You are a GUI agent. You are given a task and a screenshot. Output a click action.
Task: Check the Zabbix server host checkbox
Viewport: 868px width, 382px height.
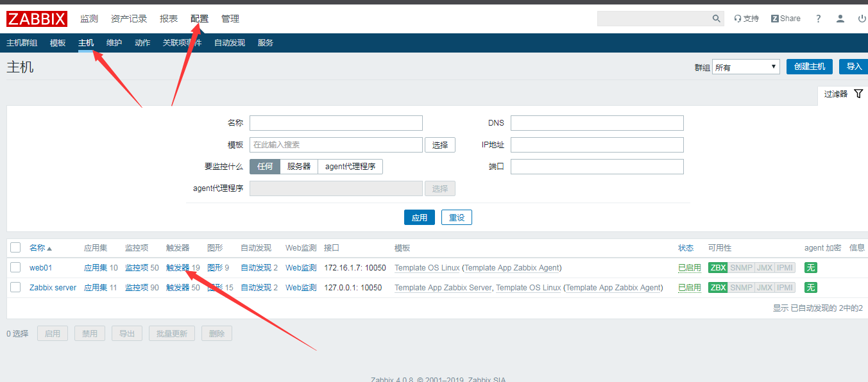coord(15,287)
